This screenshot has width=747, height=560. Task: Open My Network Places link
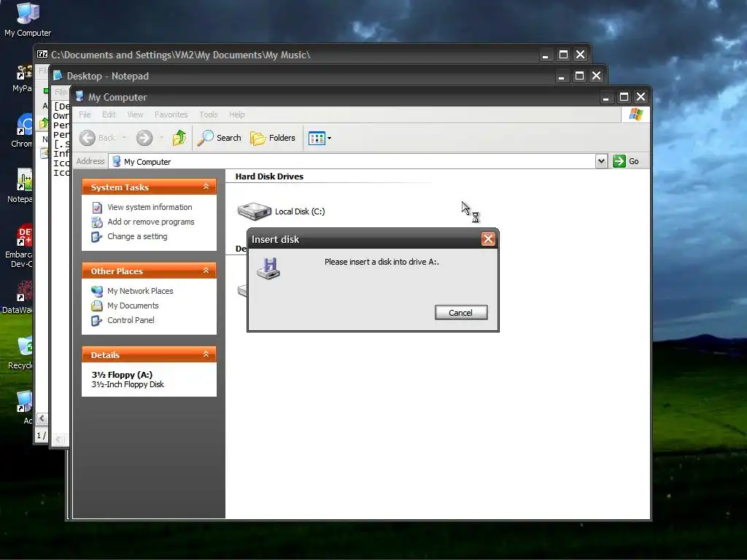(140, 291)
